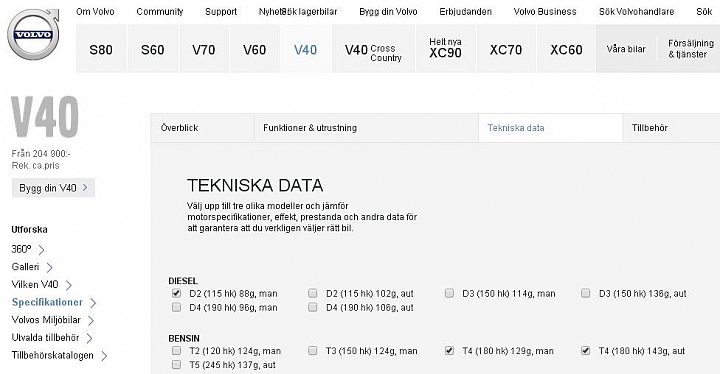This screenshot has width=720, height=374.
Task: Uncheck the D2 (115 hk) 88g, man checkbox
Action: click(x=176, y=293)
